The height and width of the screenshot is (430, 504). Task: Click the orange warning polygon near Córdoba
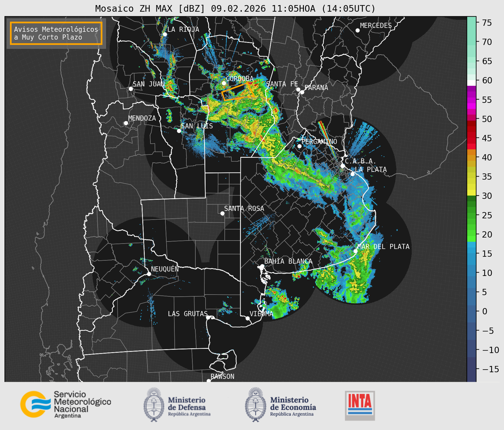[238, 92]
